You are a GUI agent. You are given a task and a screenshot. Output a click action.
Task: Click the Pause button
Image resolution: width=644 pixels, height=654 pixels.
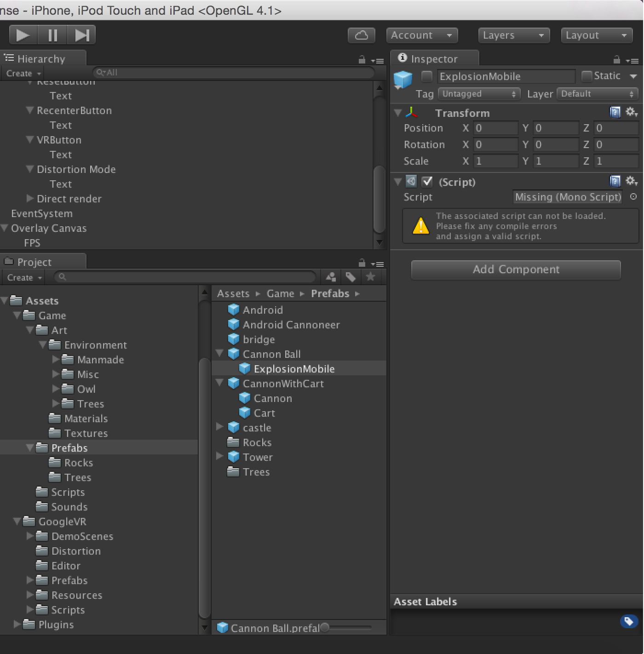52,34
